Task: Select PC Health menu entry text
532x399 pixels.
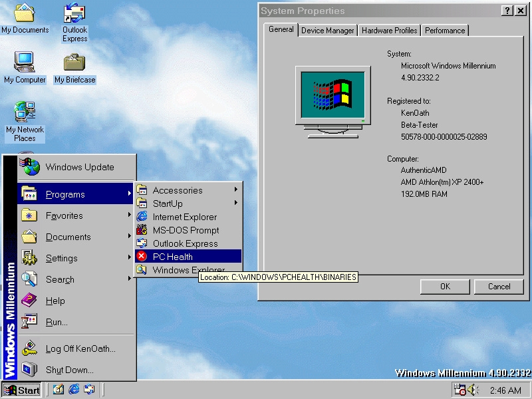Action: (173, 257)
